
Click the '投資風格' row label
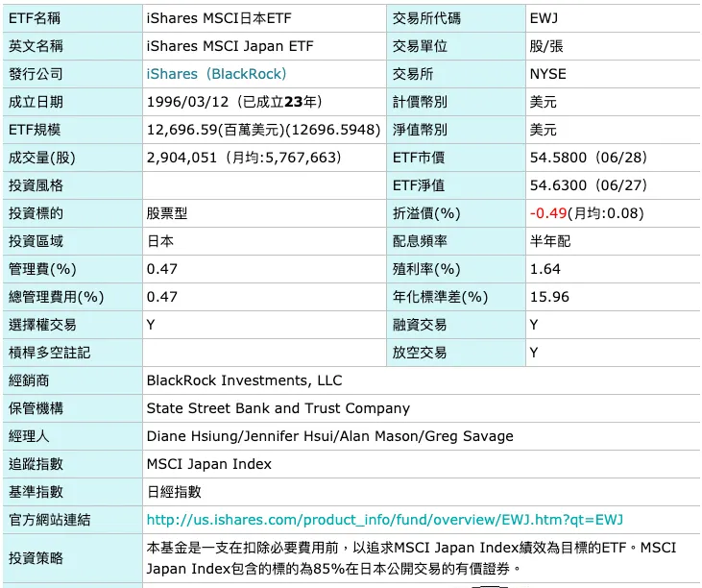click(36, 185)
